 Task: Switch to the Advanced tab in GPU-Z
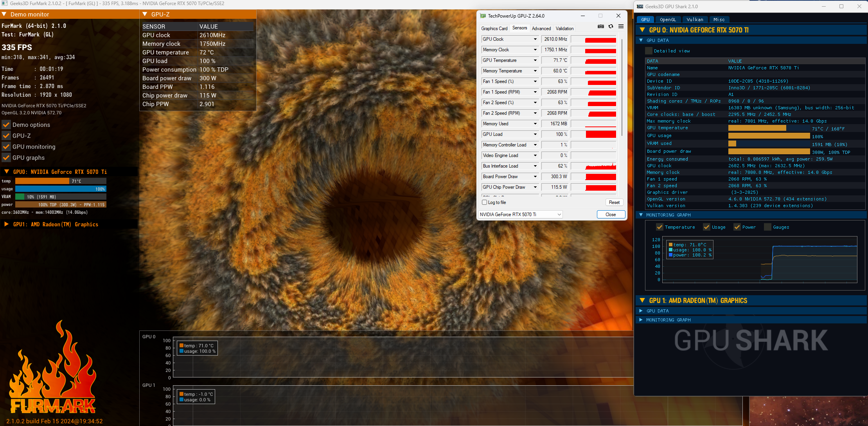(541, 29)
